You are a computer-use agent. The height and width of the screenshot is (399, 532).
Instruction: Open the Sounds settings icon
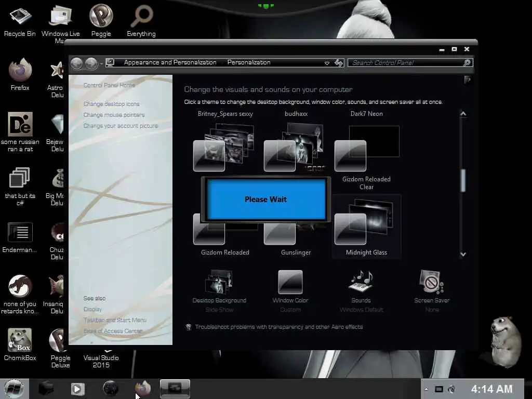[361, 290]
